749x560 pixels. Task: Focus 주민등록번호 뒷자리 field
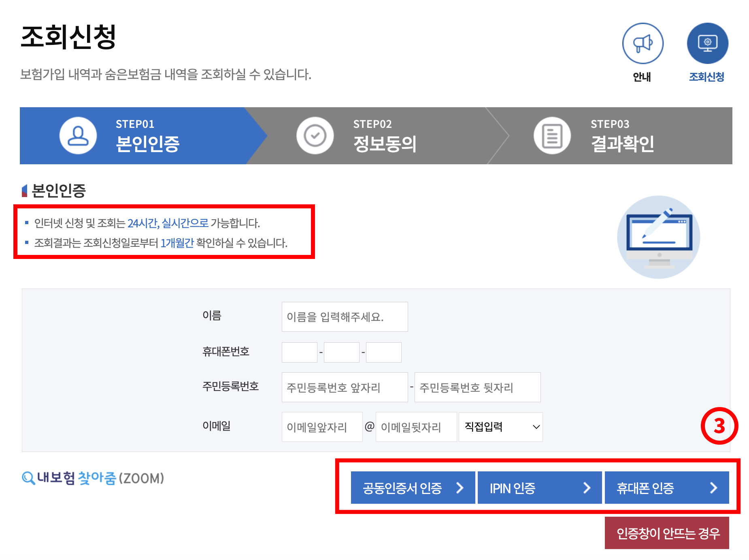click(477, 387)
